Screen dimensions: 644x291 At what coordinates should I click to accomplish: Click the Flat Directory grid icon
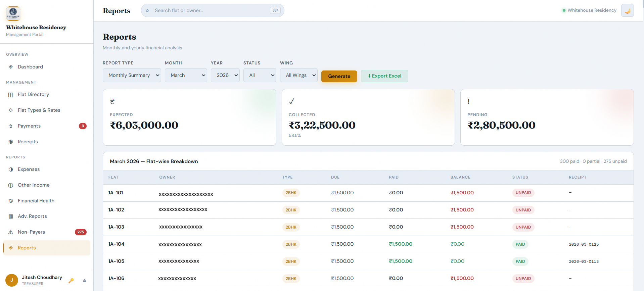[x=11, y=95]
